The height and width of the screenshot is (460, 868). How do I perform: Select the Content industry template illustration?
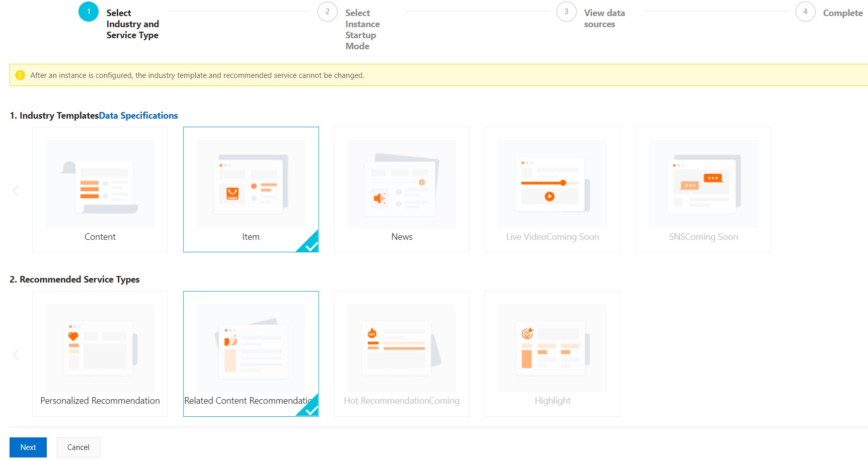pyautogui.click(x=100, y=184)
